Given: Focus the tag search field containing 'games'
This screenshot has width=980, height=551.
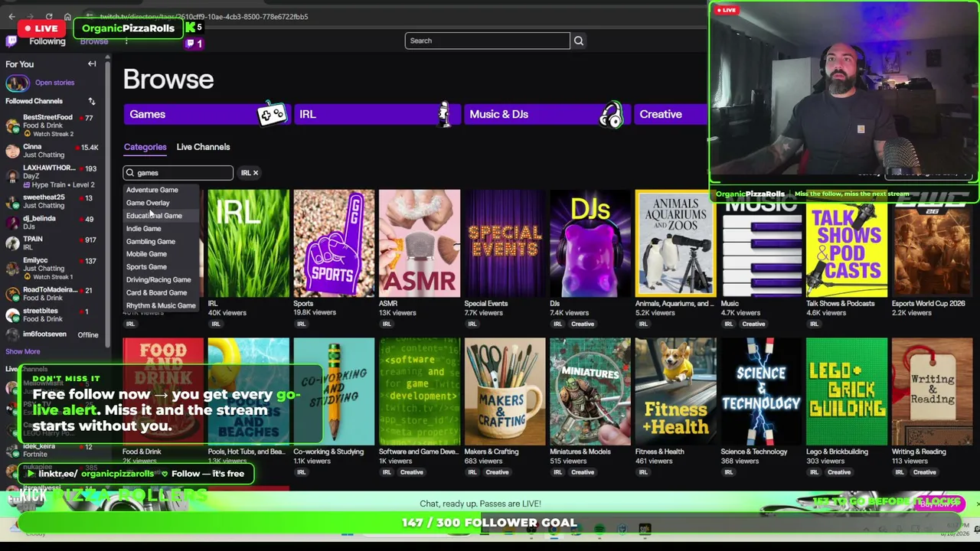Looking at the screenshot, I should click(178, 173).
